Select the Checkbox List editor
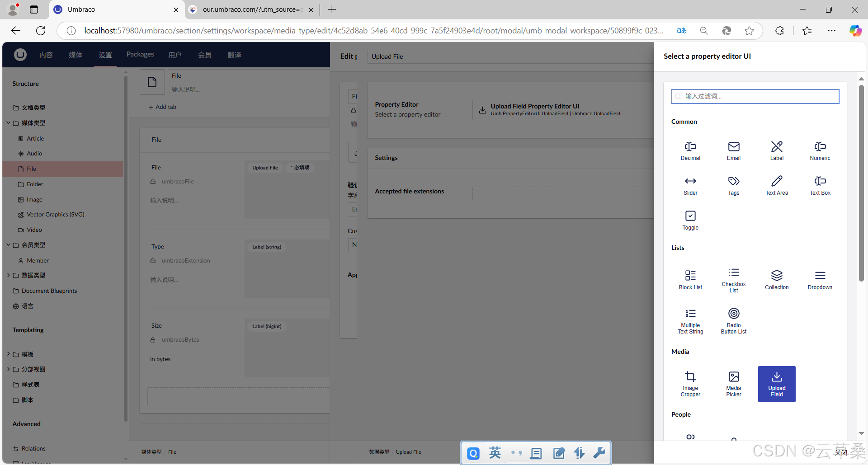This screenshot has width=868, height=465. (734, 280)
